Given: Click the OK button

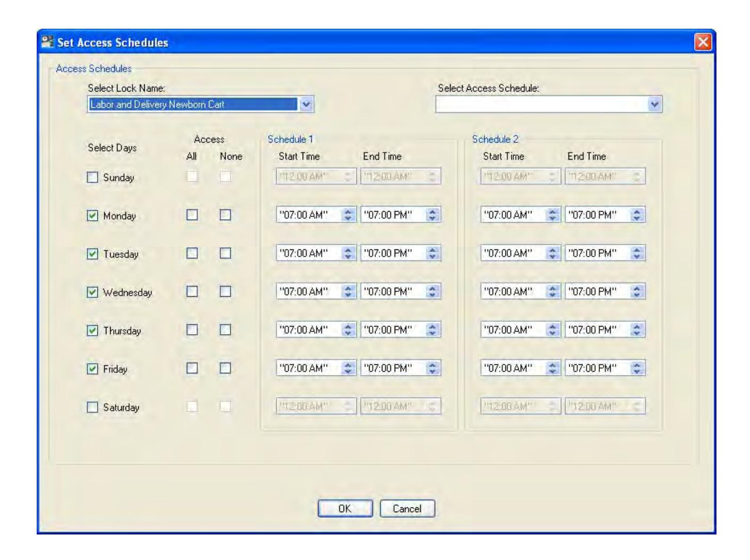Looking at the screenshot, I should (345, 508).
